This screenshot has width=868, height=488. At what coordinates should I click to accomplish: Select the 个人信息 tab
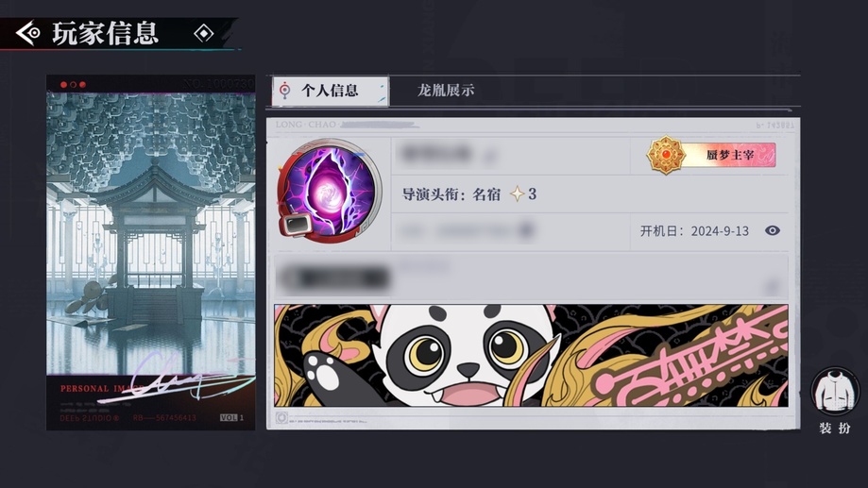pyautogui.click(x=331, y=91)
